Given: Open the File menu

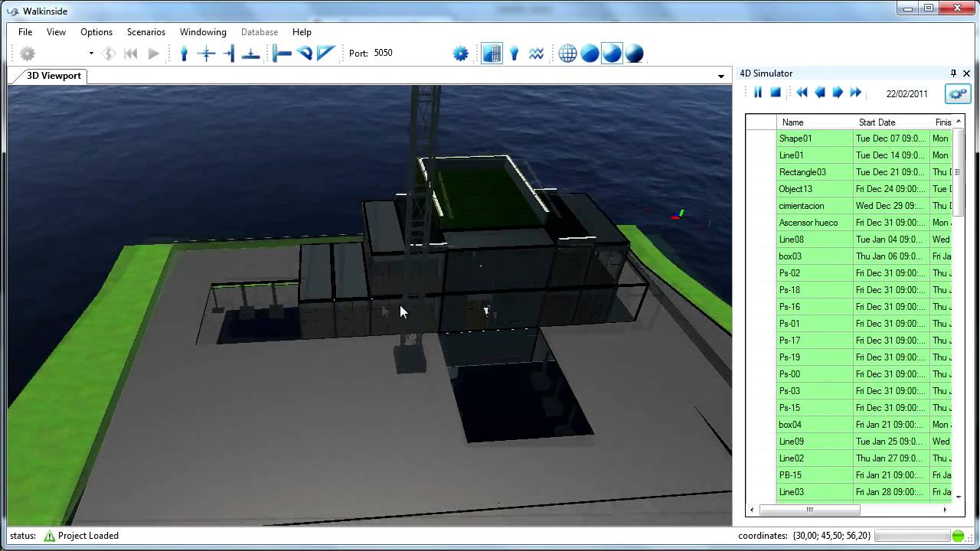Looking at the screenshot, I should pos(25,32).
